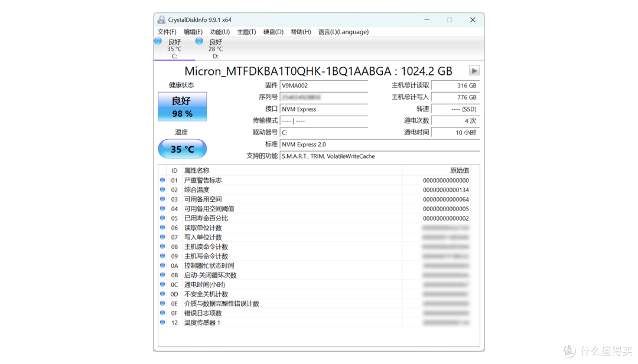Select the 主机写命令计数 attribute name
638x364 pixels.
click(x=206, y=257)
